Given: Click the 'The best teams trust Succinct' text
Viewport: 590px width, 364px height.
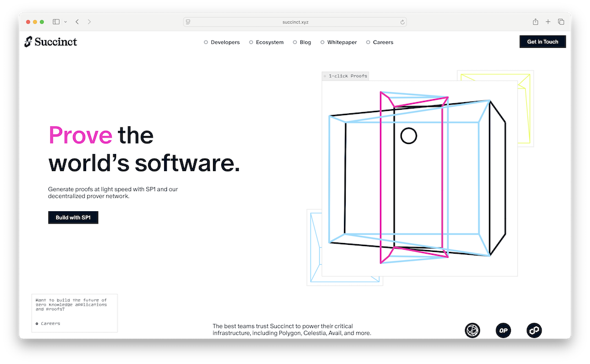Looking at the screenshot, I should tap(291, 329).
